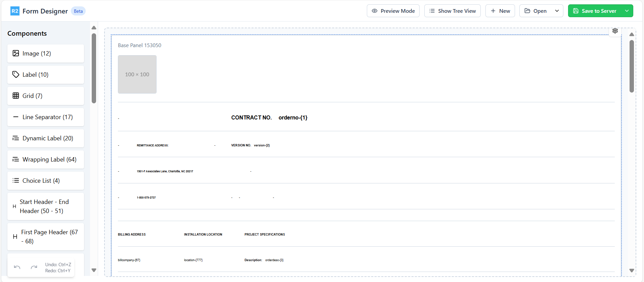Select the Image component
644x282 pixels.
tap(46, 54)
